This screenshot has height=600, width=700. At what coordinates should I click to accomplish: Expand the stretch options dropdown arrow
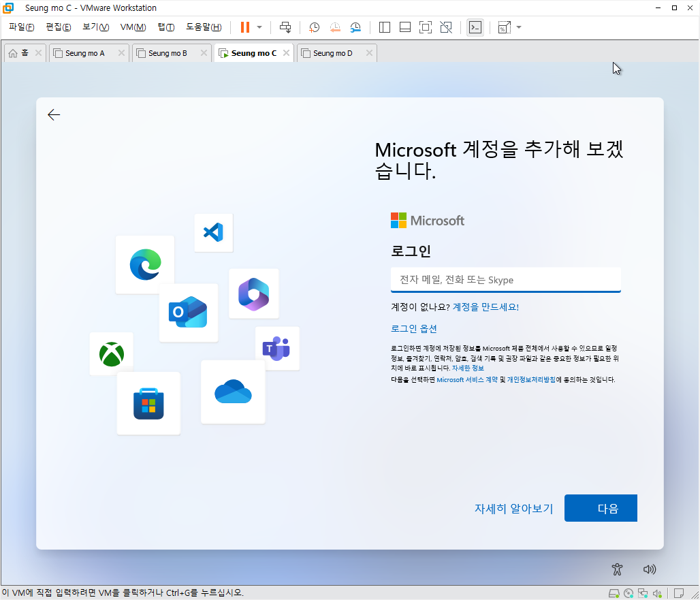tap(519, 27)
